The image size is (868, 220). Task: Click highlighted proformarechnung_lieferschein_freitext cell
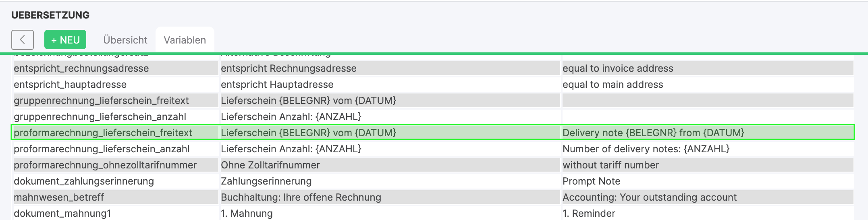(103, 133)
